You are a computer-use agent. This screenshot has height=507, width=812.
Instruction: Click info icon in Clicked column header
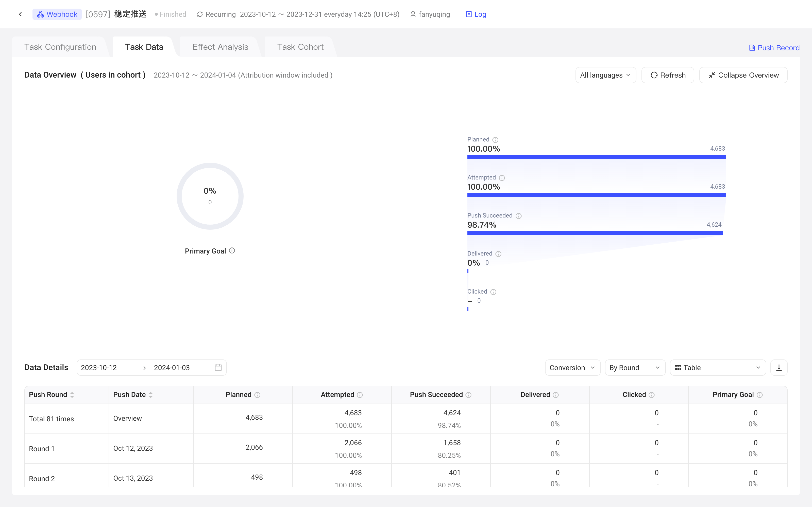[x=652, y=395]
